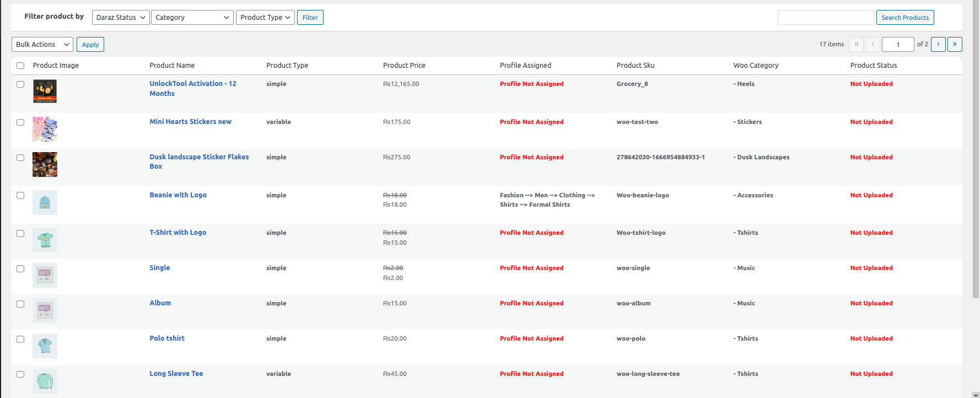Viewport: 980px width, 398px height.
Task: Check the T-Shirt with Logo row checkbox
Action: (20, 233)
